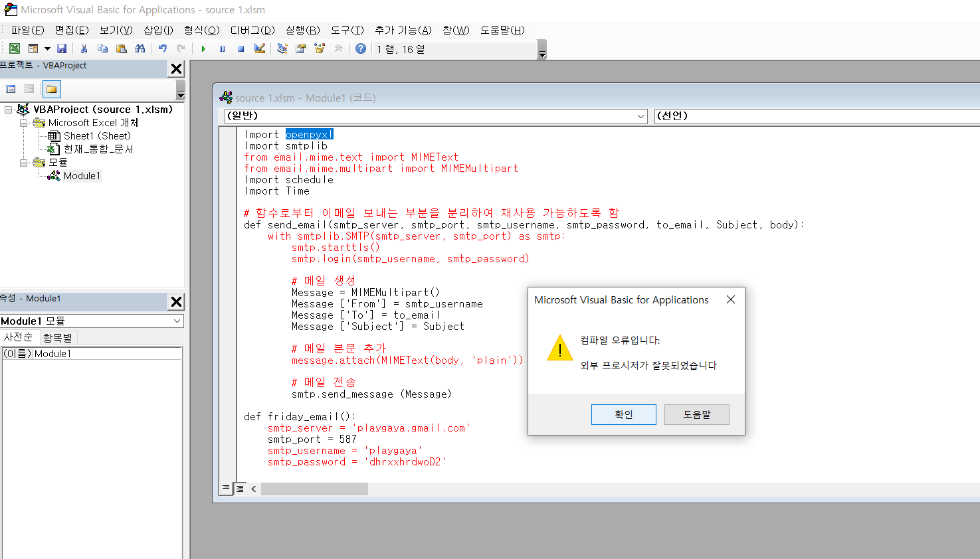Open the Insert object dropdown arrow
Image resolution: width=980 pixels, height=559 pixels.
click(47, 48)
